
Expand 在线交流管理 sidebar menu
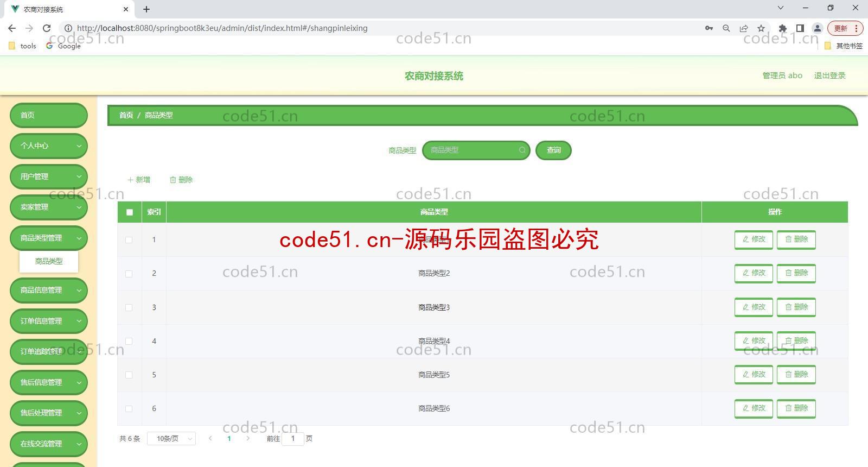click(49, 444)
